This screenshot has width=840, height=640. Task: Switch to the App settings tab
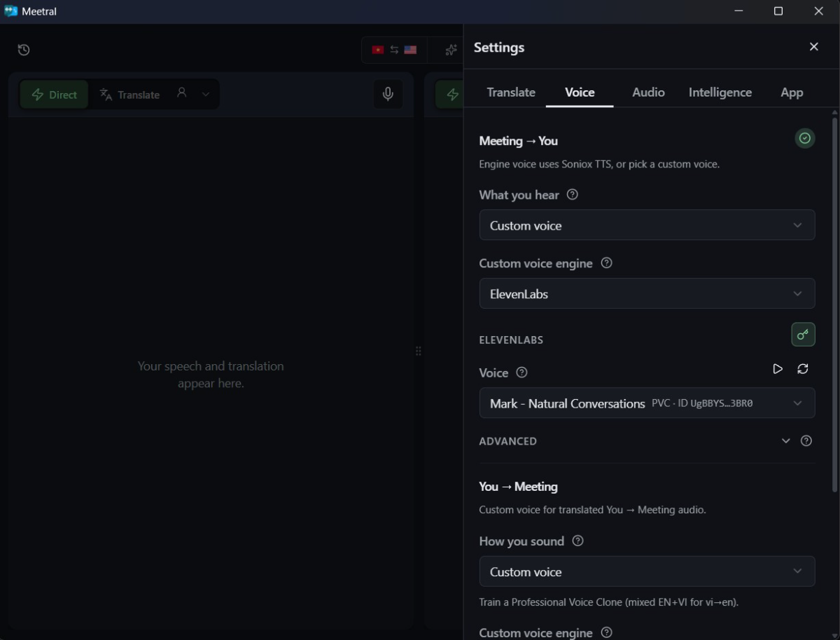[792, 92]
